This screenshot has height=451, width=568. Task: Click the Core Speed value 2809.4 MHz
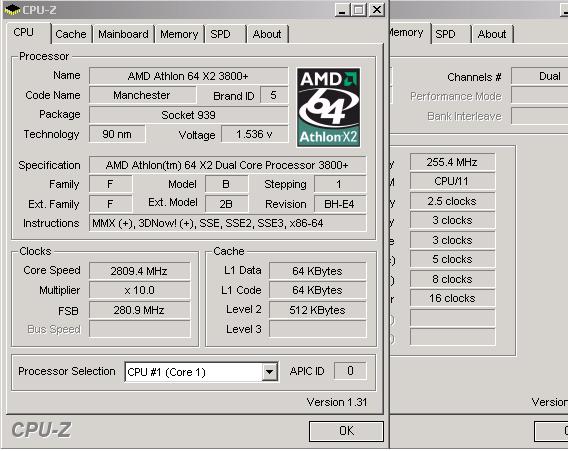(139, 271)
